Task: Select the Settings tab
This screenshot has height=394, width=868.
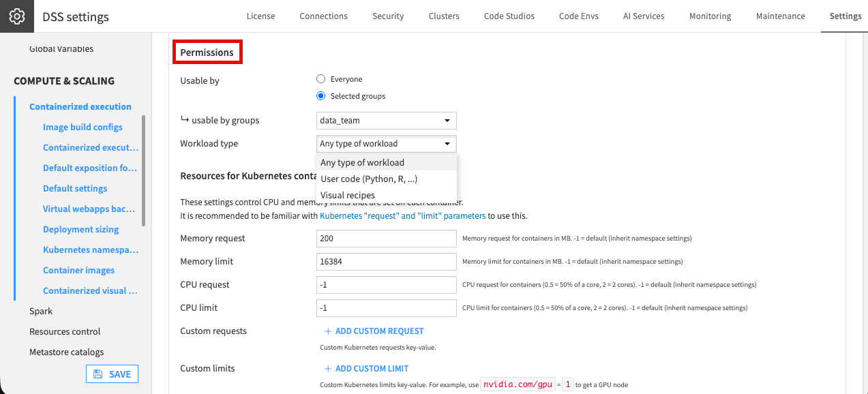Action: [x=845, y=16]
